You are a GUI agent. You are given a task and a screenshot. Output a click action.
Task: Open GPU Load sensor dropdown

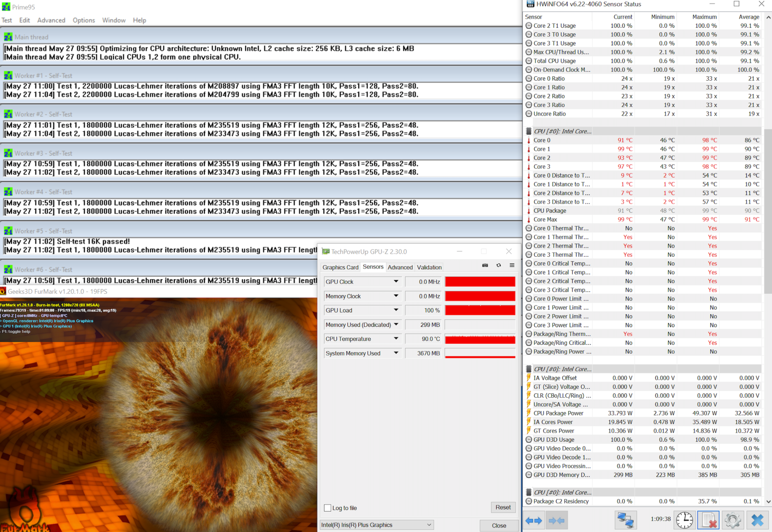[x=396, y=310]
